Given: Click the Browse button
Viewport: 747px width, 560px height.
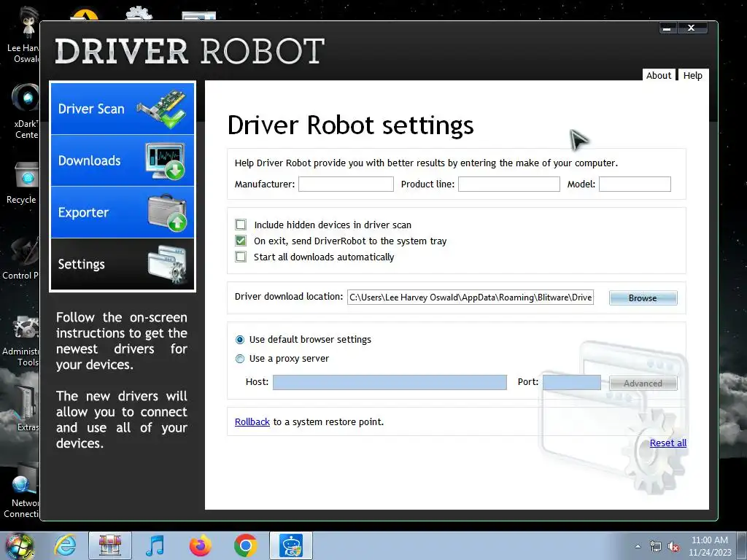Looking at the screenshot, I should coord(643,298).
